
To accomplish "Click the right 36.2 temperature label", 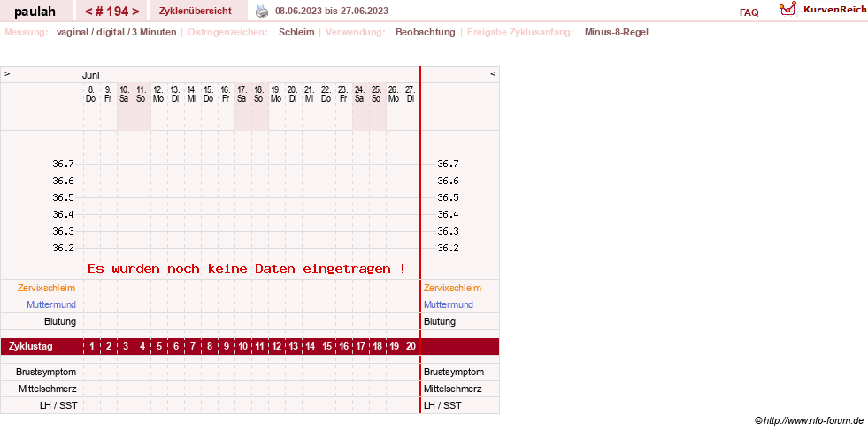I will 448,248.
